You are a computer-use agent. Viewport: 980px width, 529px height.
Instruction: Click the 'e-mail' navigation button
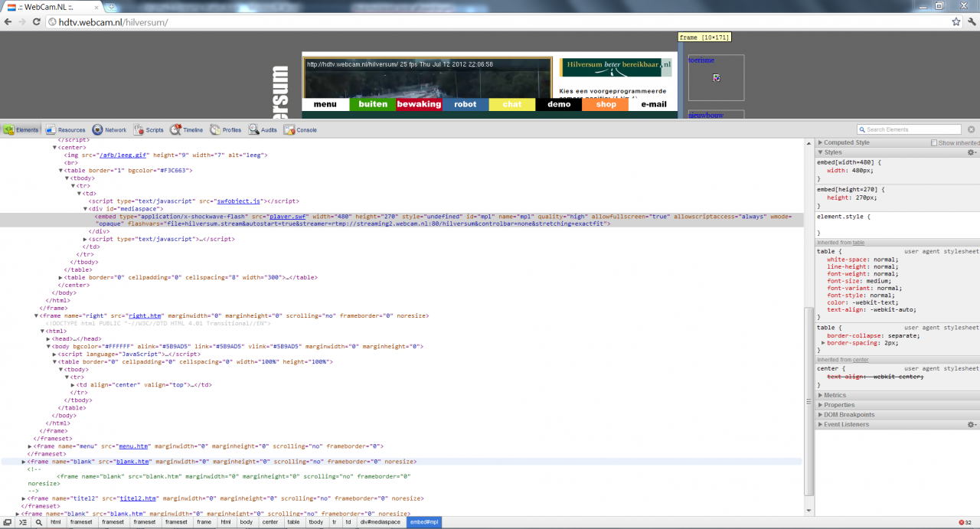pos(653,104)
